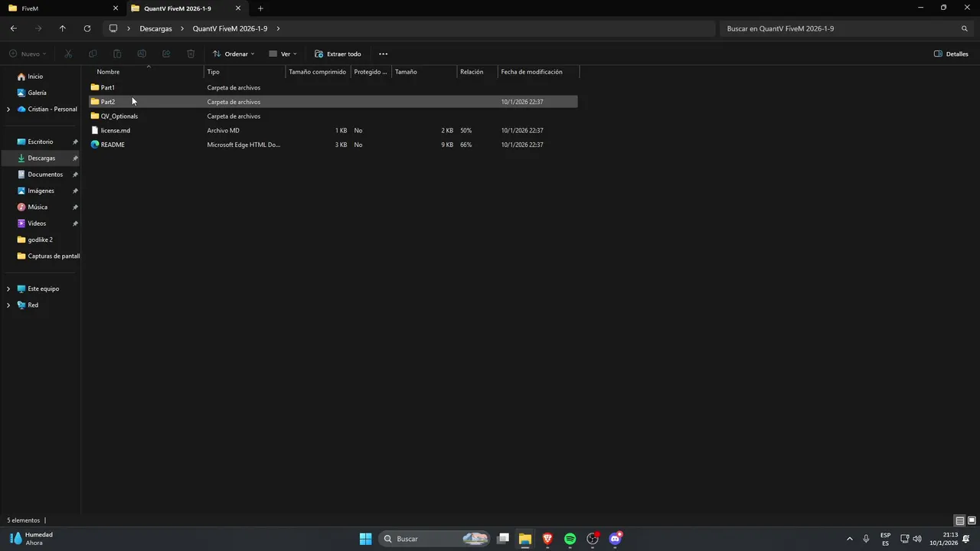The width and height of the screenshot is (980, 551).
Task: Go back with the back arrow
Action: [14, 28]
